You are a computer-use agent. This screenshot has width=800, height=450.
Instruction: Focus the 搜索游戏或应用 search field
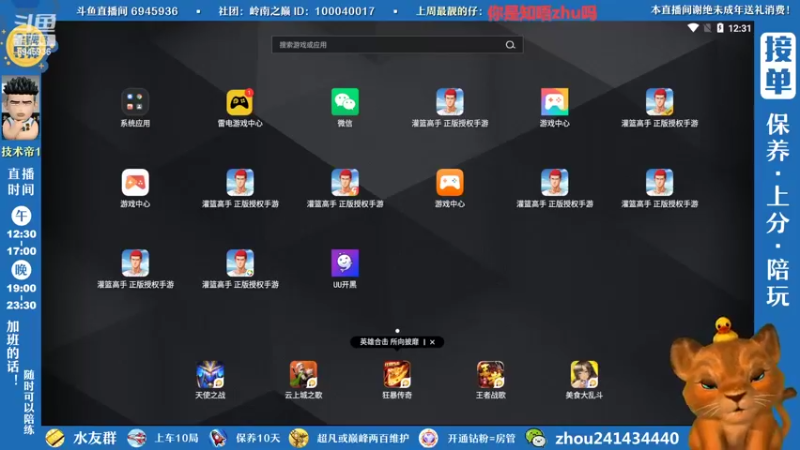[397, 45]
